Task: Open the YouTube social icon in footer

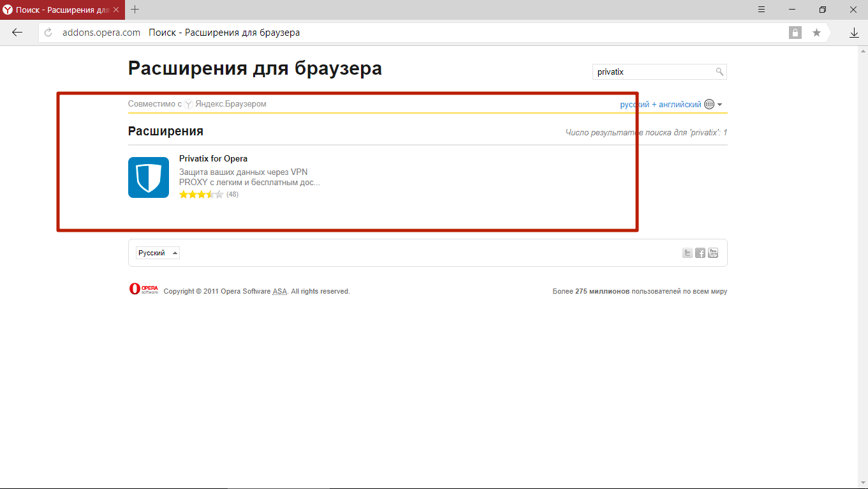Action: click(x=713, y=253)
